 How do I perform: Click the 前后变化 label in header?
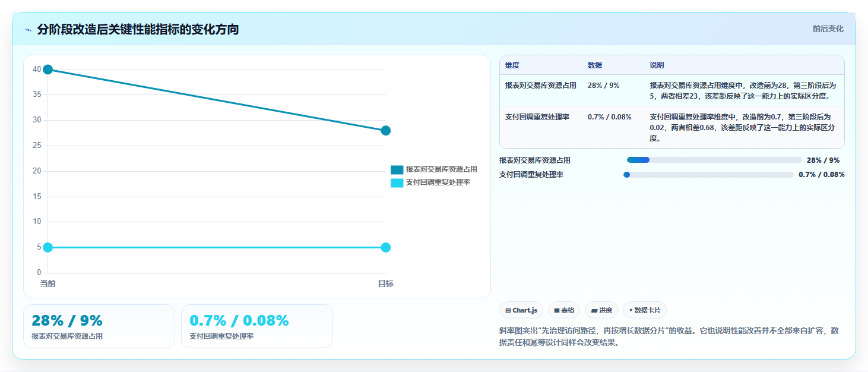(x=828, y=29)
